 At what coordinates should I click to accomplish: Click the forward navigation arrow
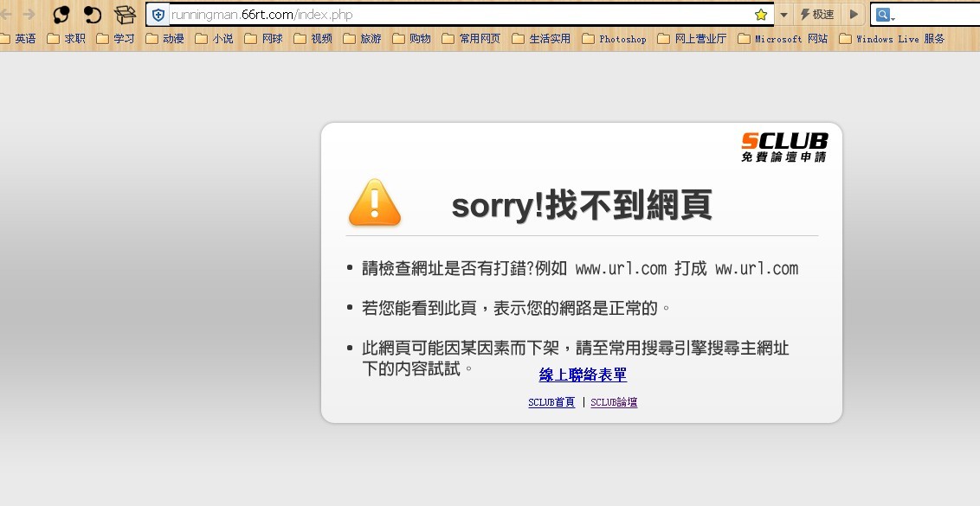click(29, 14)
